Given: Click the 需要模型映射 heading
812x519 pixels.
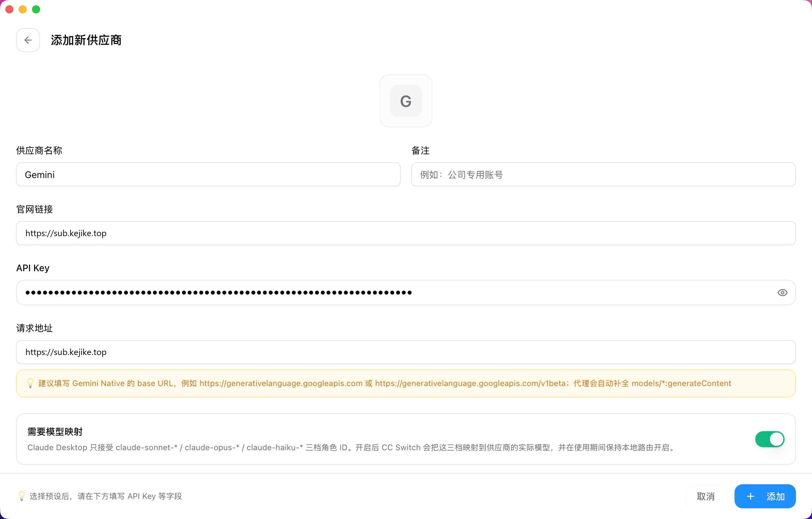Looking at the screenshot, I should [x=55, y=431].
